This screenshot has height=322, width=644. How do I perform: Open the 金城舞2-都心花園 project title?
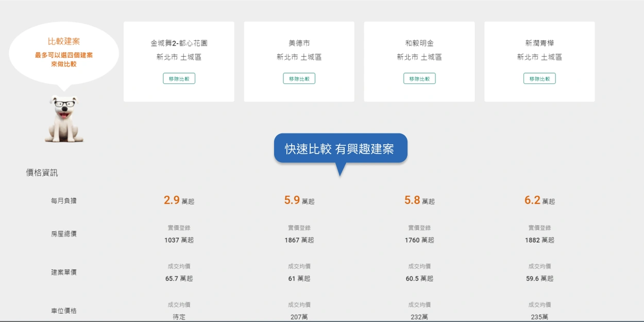pyautogui.click(x=179, y=43)
